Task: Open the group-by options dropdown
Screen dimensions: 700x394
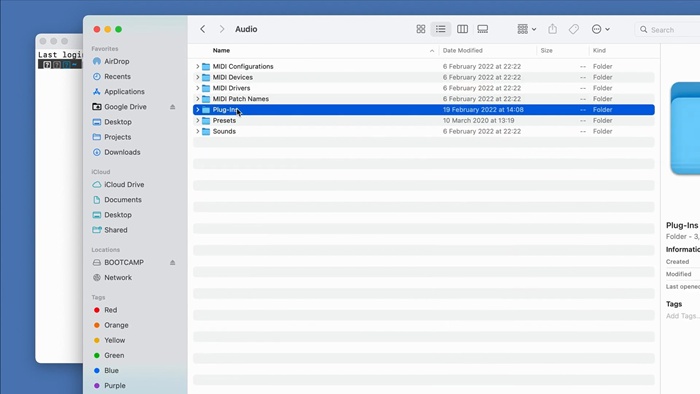Action: [x=527, y=29]
